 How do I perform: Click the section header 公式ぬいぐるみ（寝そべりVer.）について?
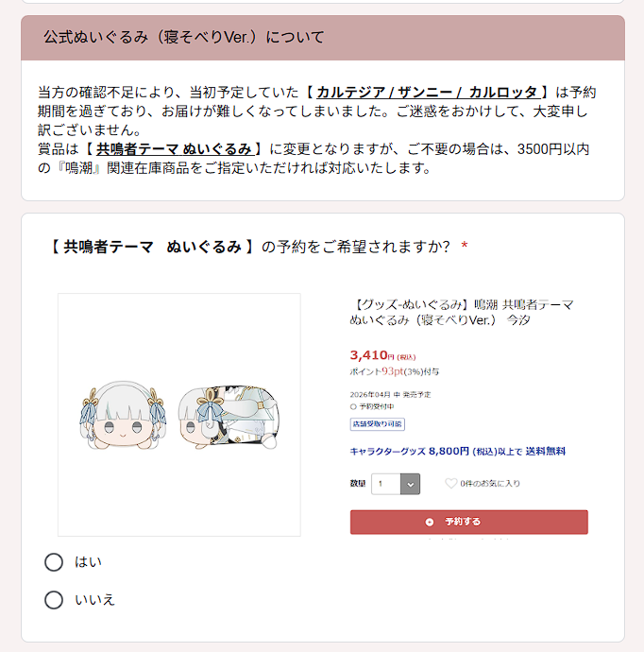coord(184,37)
